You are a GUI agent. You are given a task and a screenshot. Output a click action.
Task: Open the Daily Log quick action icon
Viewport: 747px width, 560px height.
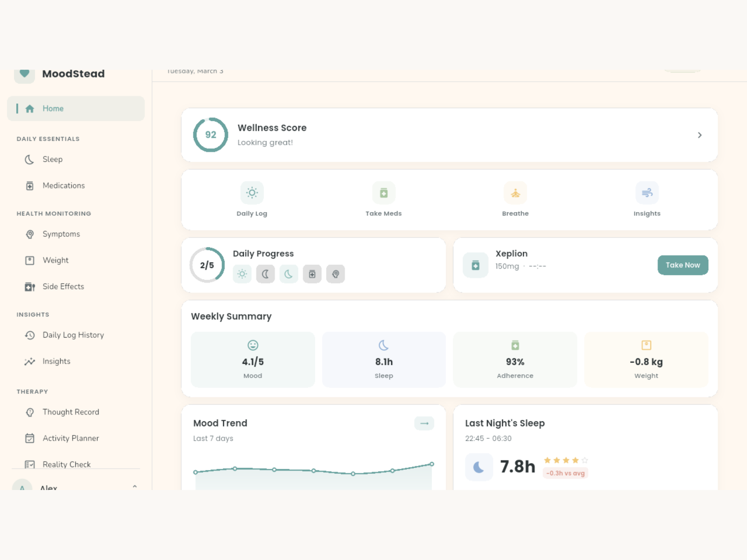coord(252,193)
